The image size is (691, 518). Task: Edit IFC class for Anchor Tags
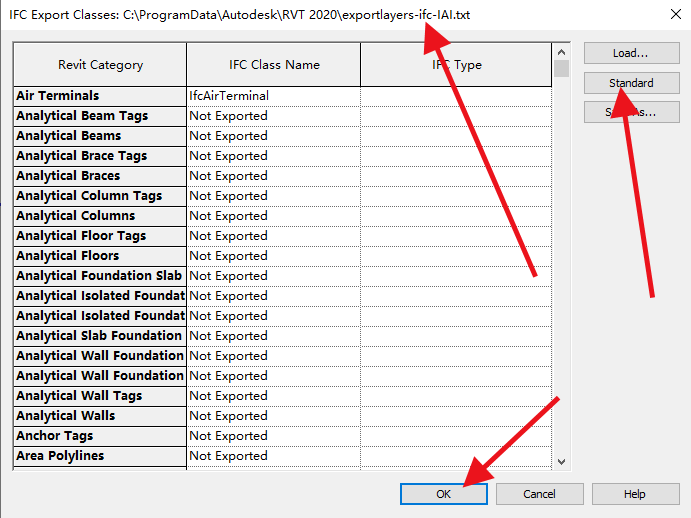(273, 436)
